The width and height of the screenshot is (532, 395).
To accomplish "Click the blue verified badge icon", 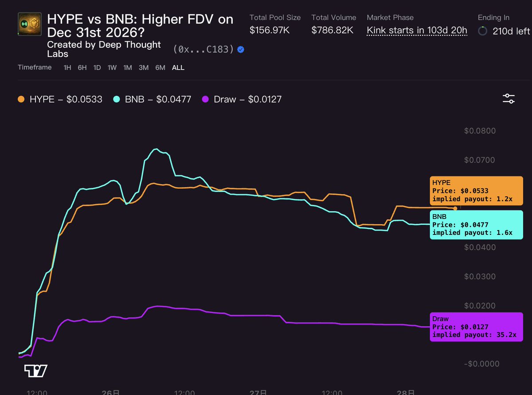I will [241, 49].
